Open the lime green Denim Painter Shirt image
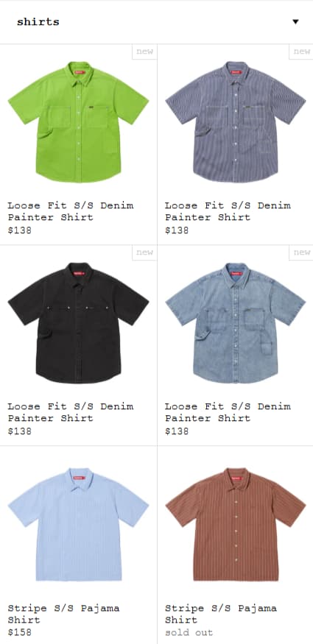 [x=79, y=121]
